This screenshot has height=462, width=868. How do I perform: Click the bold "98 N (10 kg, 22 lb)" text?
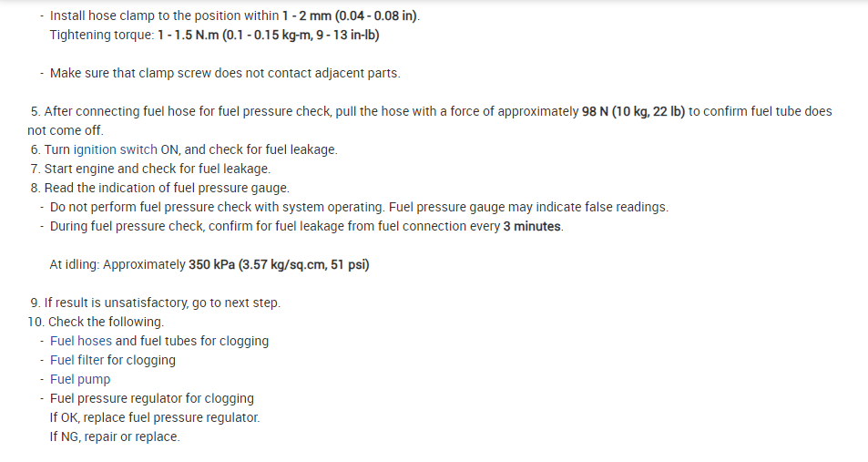(633, 111)
